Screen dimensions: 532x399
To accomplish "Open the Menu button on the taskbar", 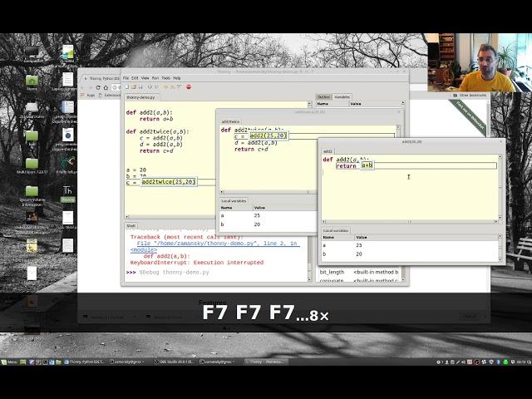I will click(x=9, y=362).
